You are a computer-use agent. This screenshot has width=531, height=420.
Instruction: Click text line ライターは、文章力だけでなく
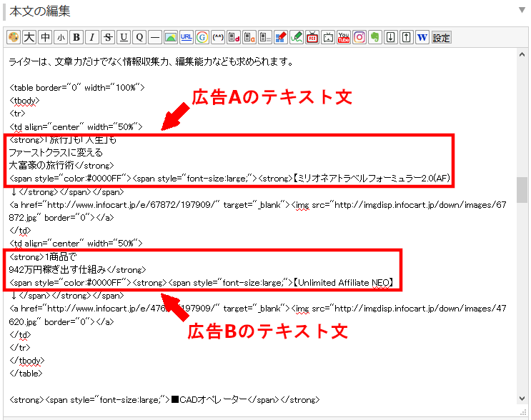tap(151, 61)
